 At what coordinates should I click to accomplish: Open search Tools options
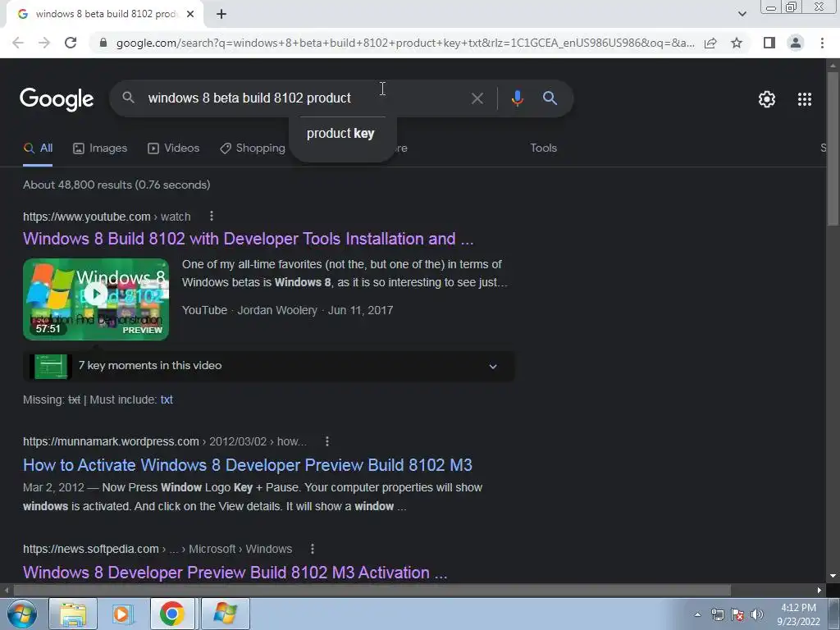[x=543, y=148]
